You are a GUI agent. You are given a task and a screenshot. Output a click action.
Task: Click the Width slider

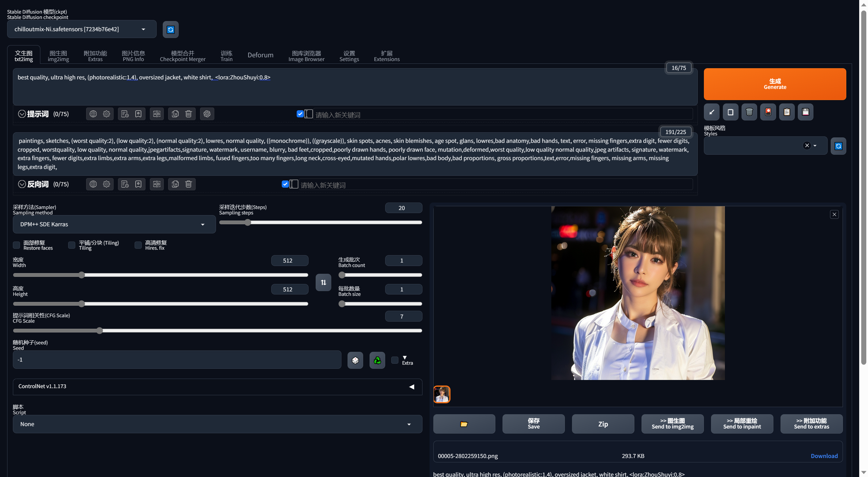pyautogui.click(x=160, y=275)
